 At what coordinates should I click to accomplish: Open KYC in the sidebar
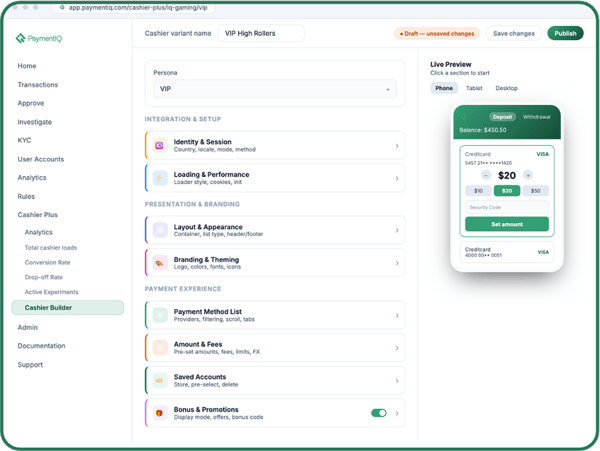click(x=24, y=140)
